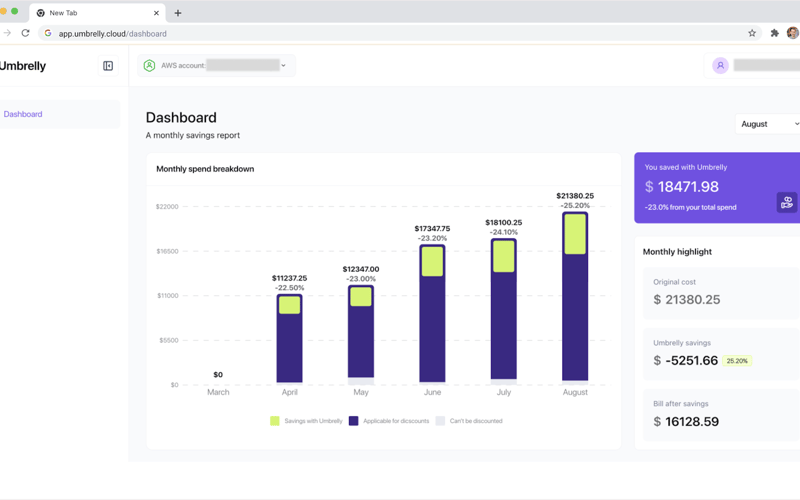
Task: Open the browser extensions puzzle icon
Action: click(774, 33)
